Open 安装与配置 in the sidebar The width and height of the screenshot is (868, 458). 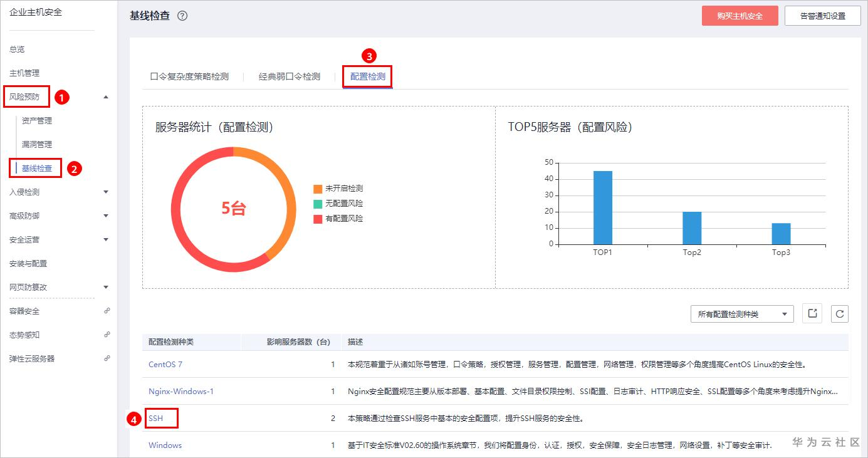pyautogui.click(x=28, y=264)
